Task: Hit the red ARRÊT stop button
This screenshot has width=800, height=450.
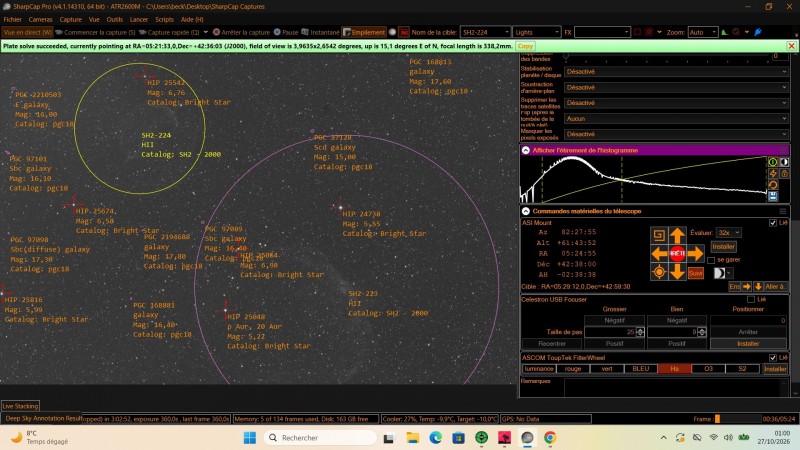Action: tap(677, 254)
